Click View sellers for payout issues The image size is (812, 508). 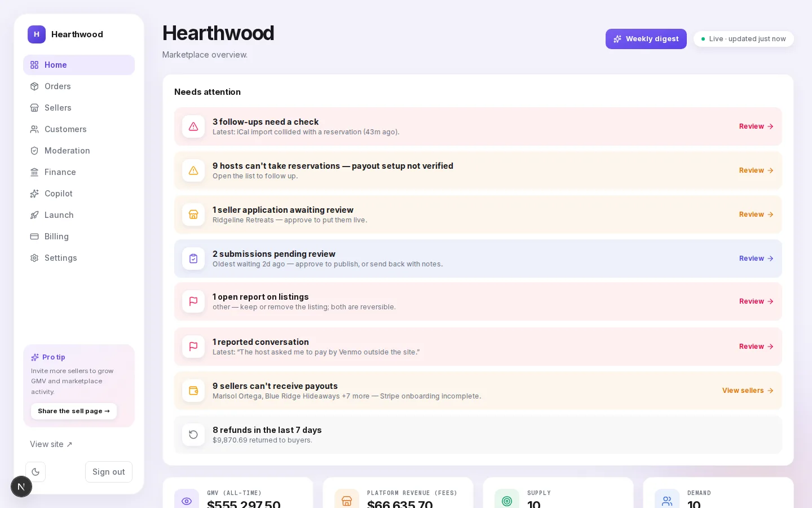point(748,391)
